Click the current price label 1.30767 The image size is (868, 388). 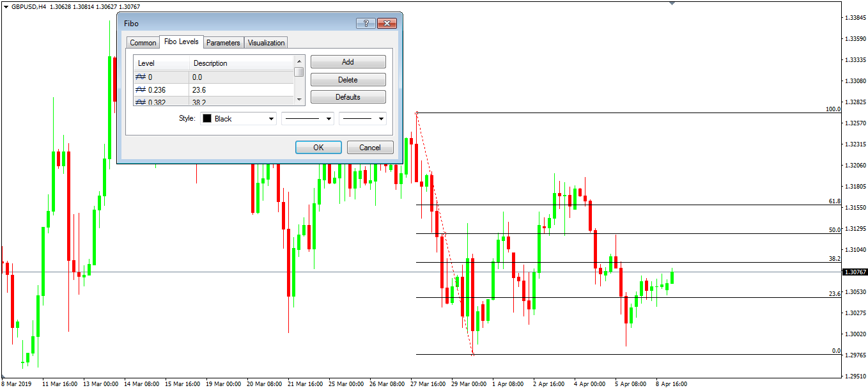pos(855,272)
